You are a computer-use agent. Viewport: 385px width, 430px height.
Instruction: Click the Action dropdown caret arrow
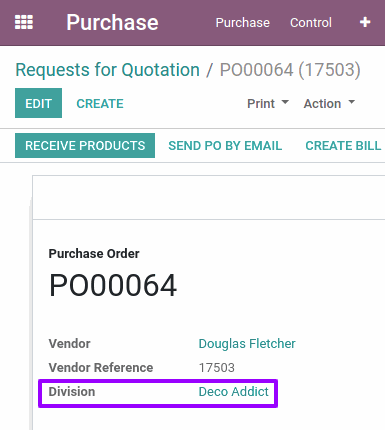tap(351, 102)
